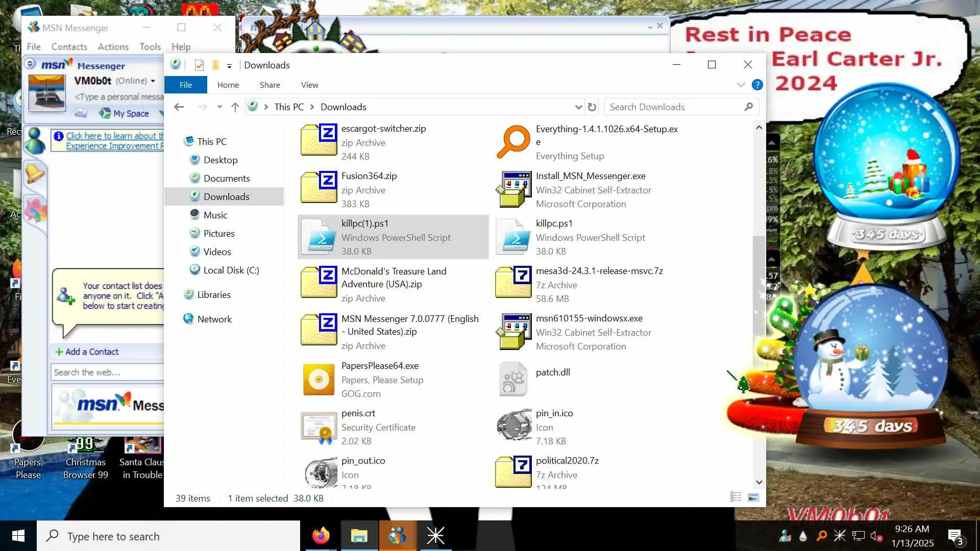Open Firefox from the taskbar
This screenshot has height=551, width=980.
coord(321,536)
